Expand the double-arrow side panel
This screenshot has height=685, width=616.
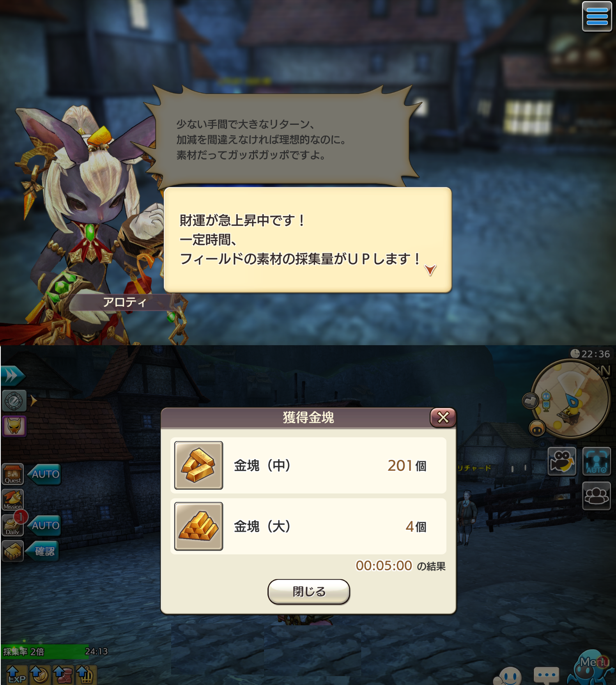12,376
